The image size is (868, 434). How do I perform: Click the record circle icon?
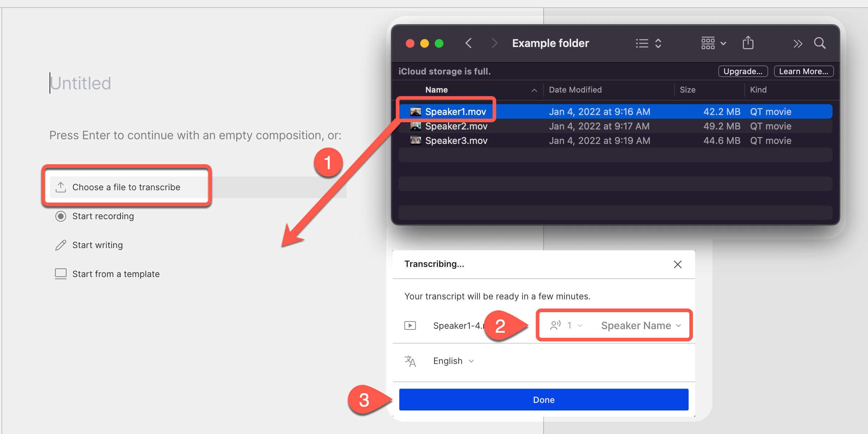point(61,216)
